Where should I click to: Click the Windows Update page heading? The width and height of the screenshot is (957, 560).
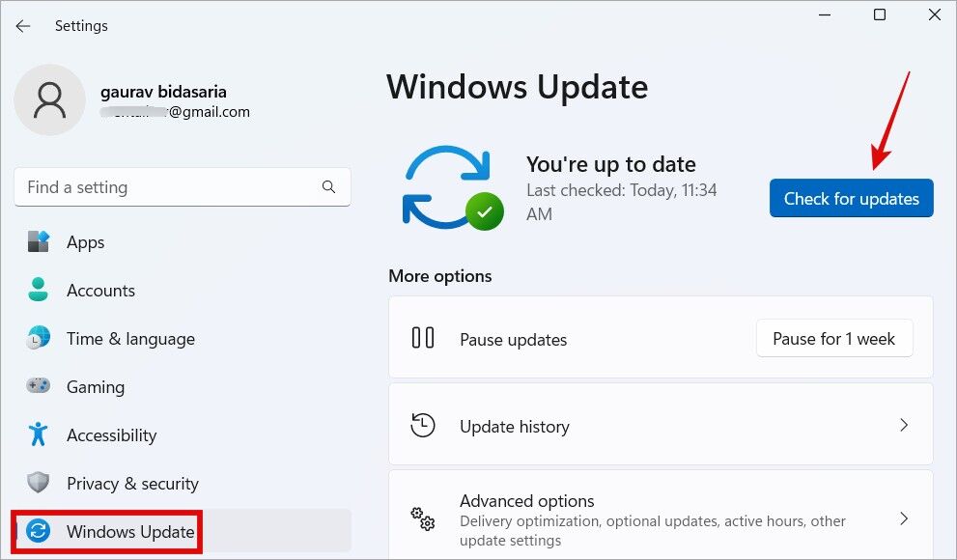518,87
